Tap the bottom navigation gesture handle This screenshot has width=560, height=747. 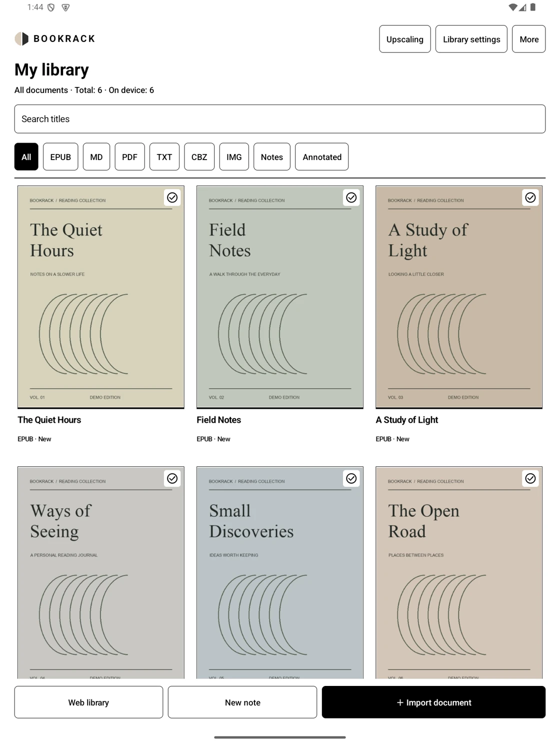click(280, 737)
